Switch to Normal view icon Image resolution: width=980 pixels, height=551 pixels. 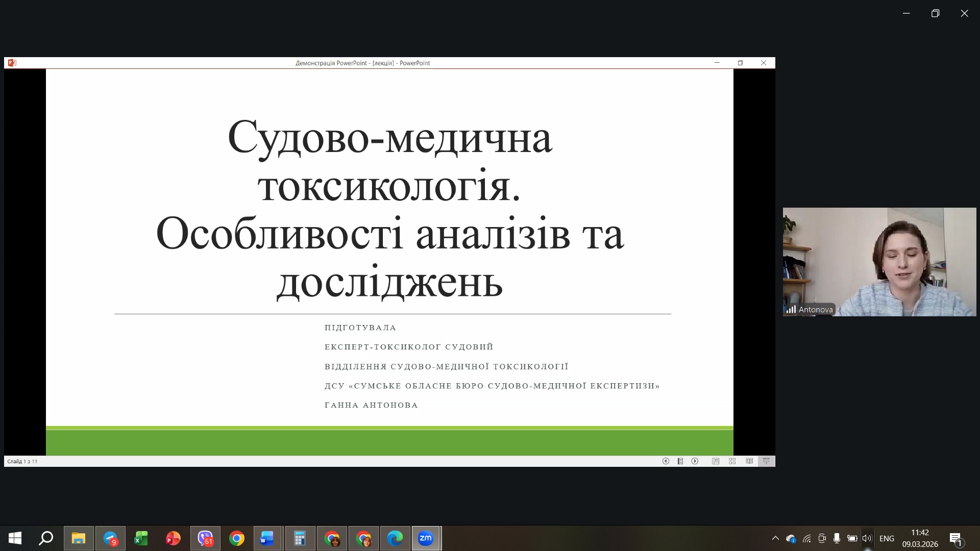[x=716, y=461]
